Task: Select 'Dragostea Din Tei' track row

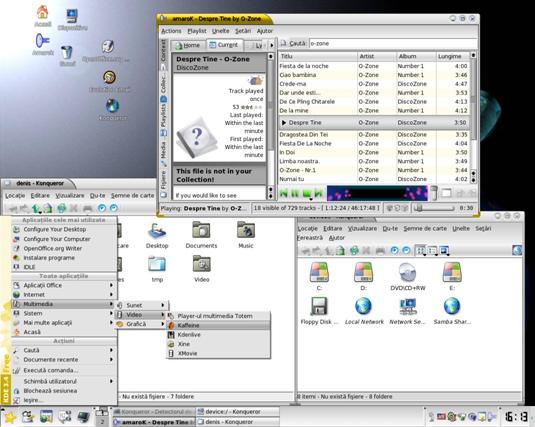Action: pyautogui.click(x=374, y=134)
